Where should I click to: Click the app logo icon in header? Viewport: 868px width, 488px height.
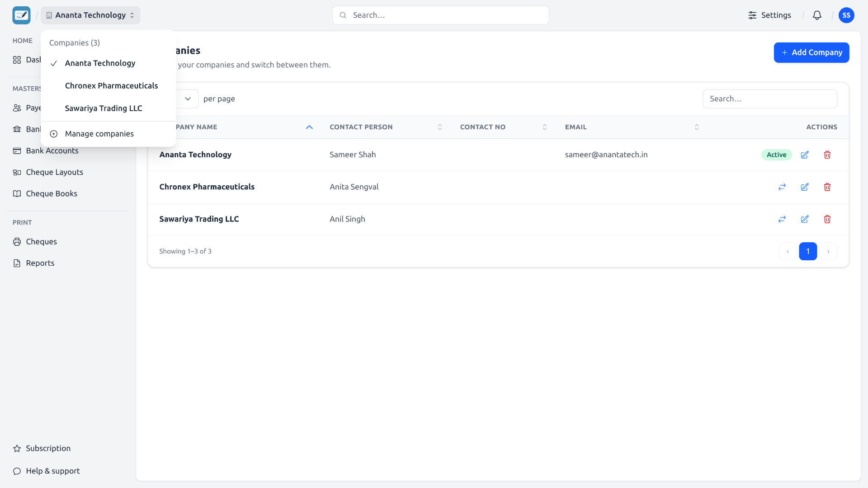21,15
